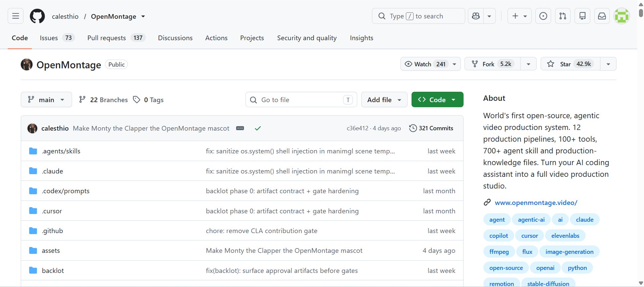View the 0 Tags link
This screenshot has width=644, height=287.
[x=148, y=100]
